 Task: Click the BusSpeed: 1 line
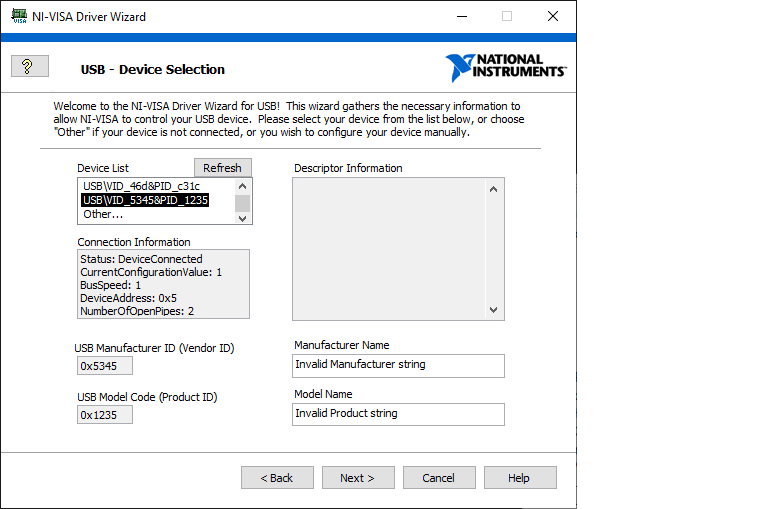point(110,285)
